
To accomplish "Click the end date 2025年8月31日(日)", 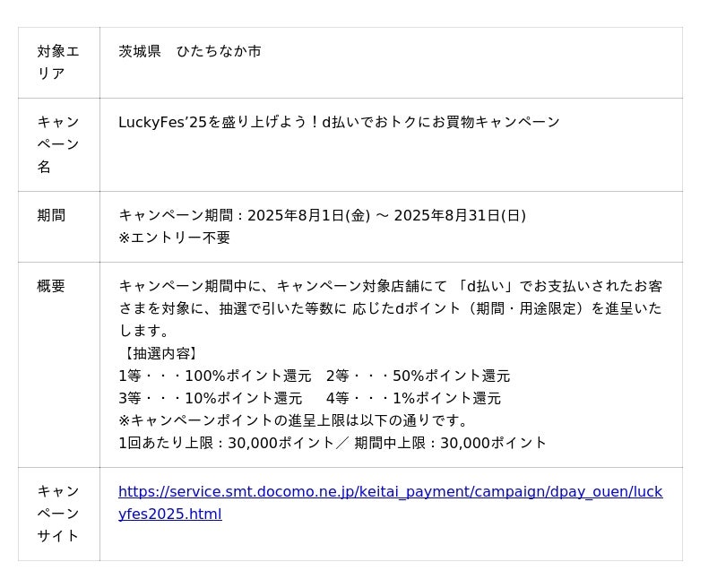I will [459, 215].
